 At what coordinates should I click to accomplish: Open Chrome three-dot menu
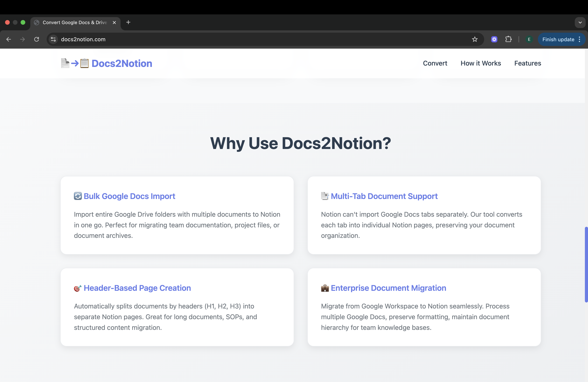point(579,39)
